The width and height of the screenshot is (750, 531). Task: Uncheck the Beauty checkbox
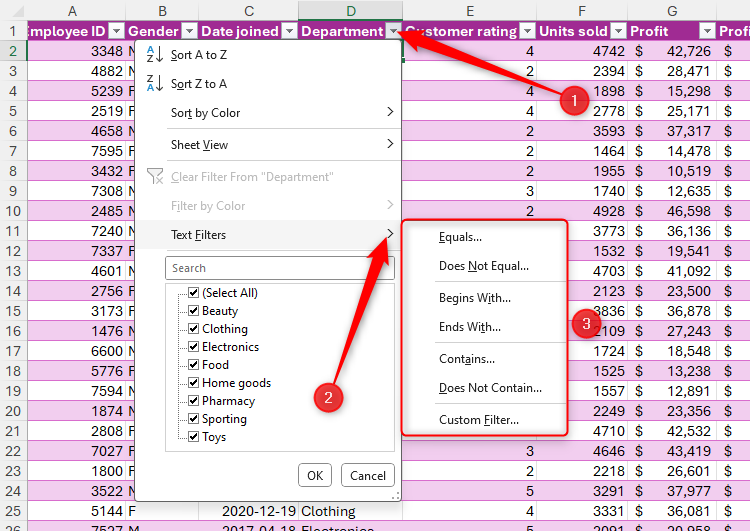[193, 311]
